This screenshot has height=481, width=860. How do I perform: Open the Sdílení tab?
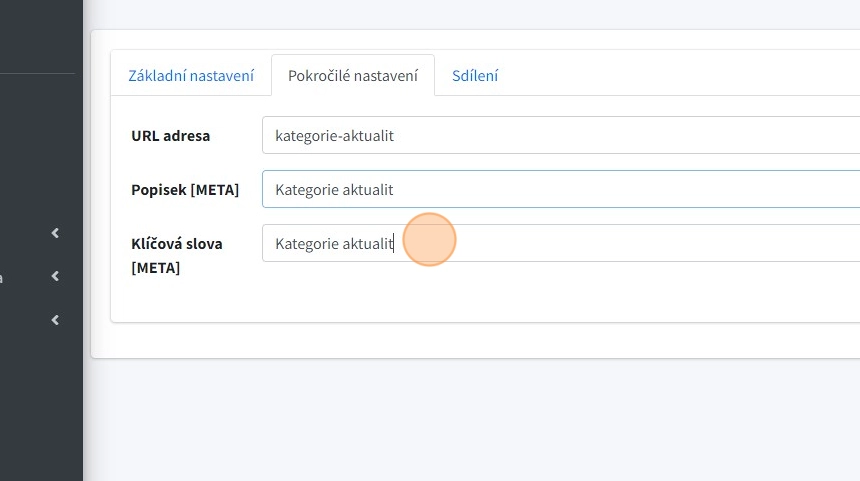[x=475, y=76]
